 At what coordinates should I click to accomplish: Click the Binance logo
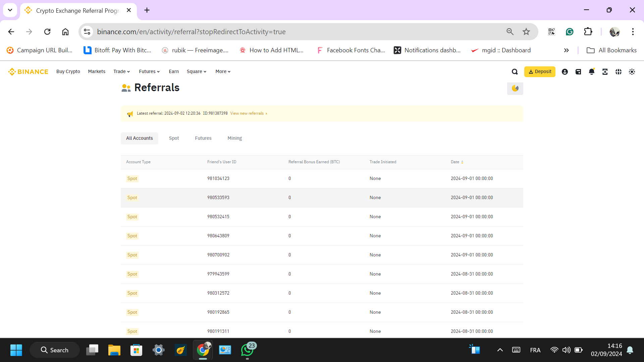(x=28, y=72)
